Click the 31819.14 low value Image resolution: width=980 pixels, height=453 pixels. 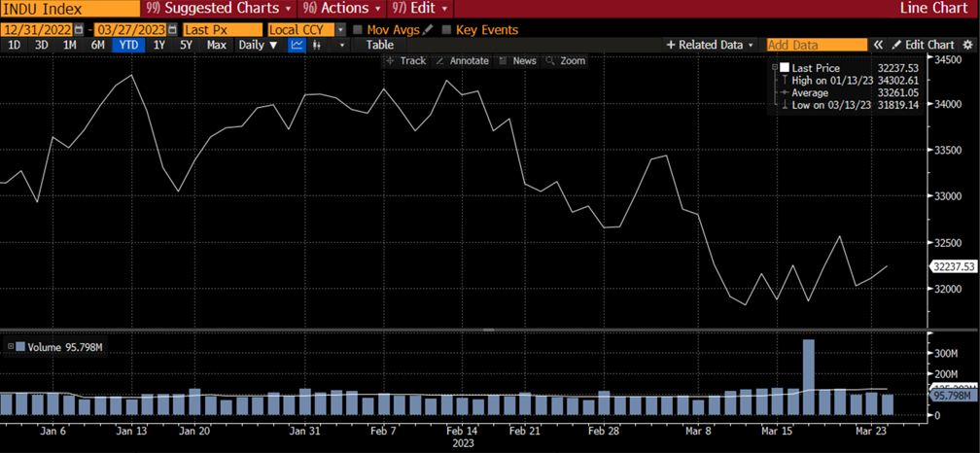(900, 106)
